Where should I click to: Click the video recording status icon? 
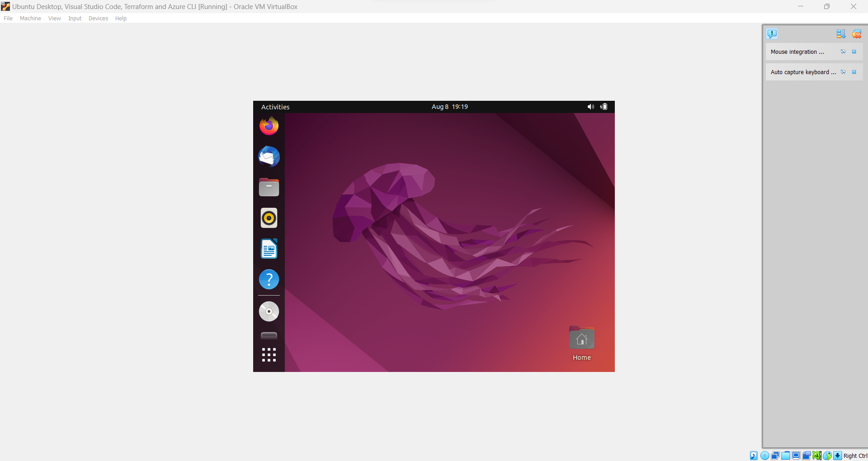[x=807, y=456]
